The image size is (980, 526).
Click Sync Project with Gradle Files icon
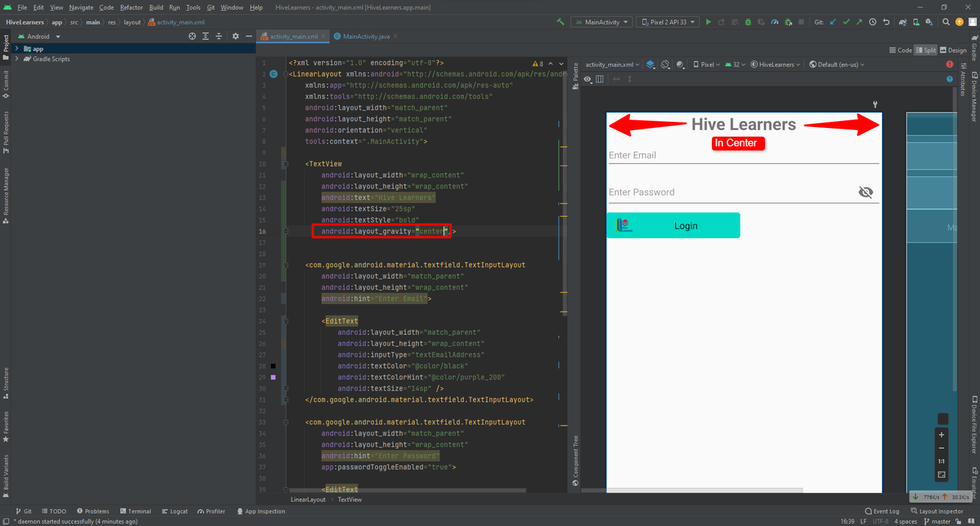pyautogui.click(x=903, y=22)
